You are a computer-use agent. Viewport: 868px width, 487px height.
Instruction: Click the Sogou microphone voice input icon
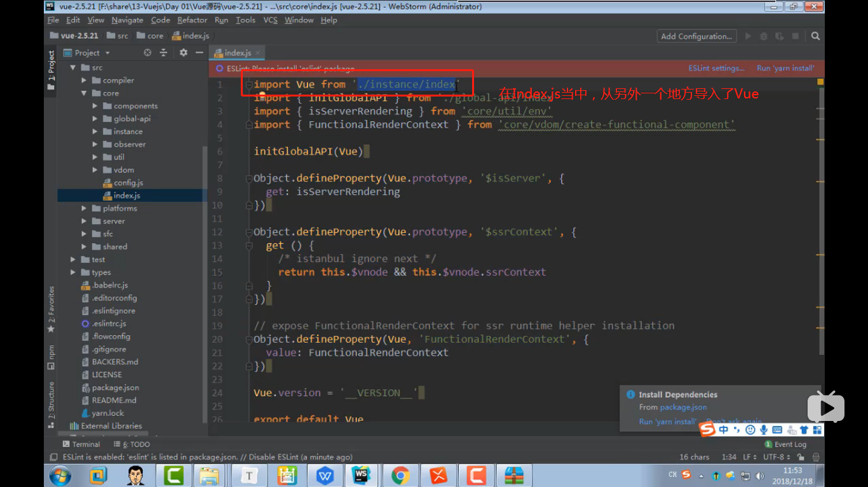pyautogui.click(x=763, y=430)
